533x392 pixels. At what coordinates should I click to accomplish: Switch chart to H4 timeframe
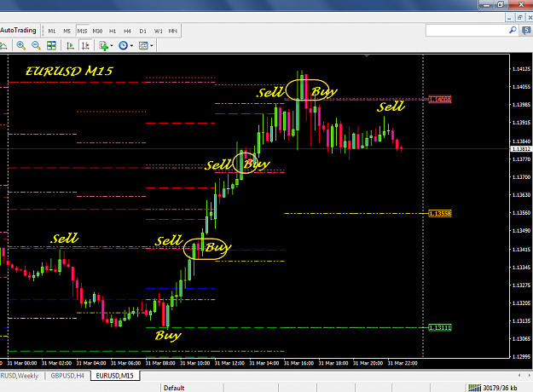(127, 31)
